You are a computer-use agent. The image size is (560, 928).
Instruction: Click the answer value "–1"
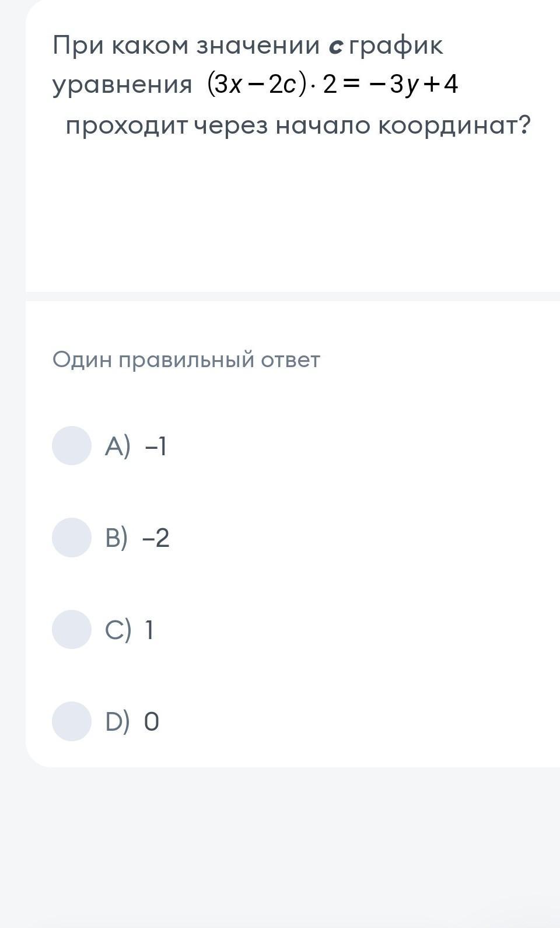pos(156,446)
